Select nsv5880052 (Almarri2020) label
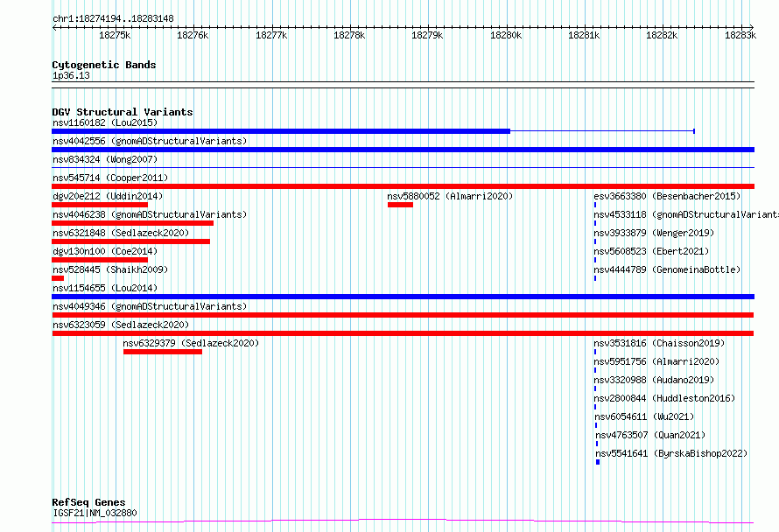Screen dimensions: 779x532 [x=450, y=196]
